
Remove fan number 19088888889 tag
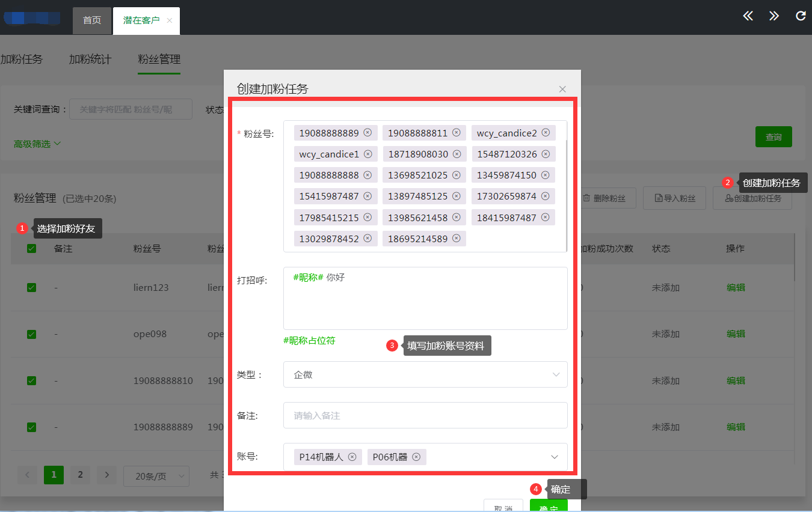pos(368,133)
